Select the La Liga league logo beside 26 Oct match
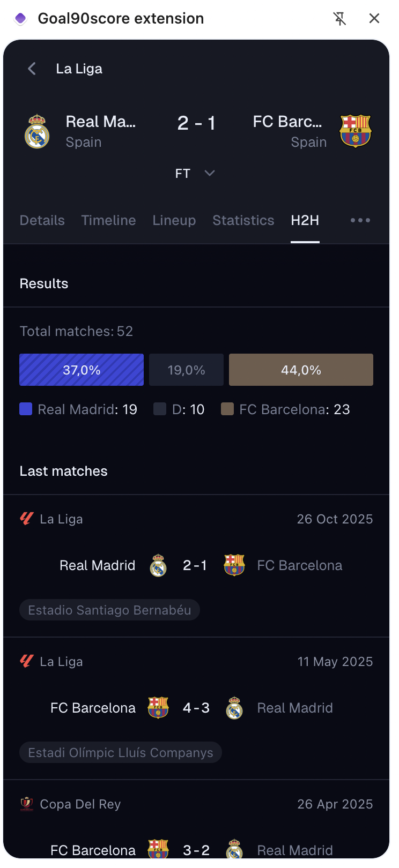 [26, 518]
